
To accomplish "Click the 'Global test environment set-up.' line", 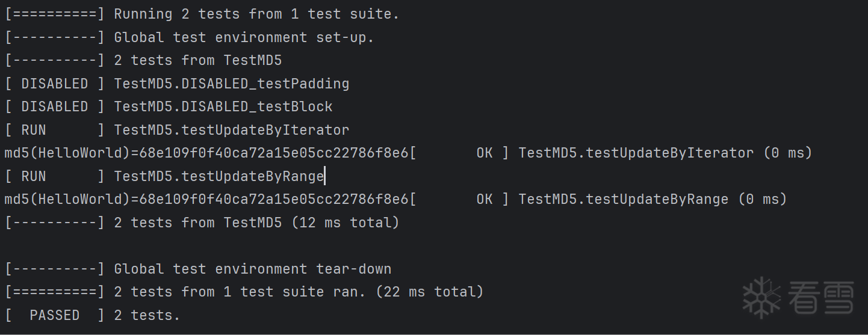I will click(244, 37).
